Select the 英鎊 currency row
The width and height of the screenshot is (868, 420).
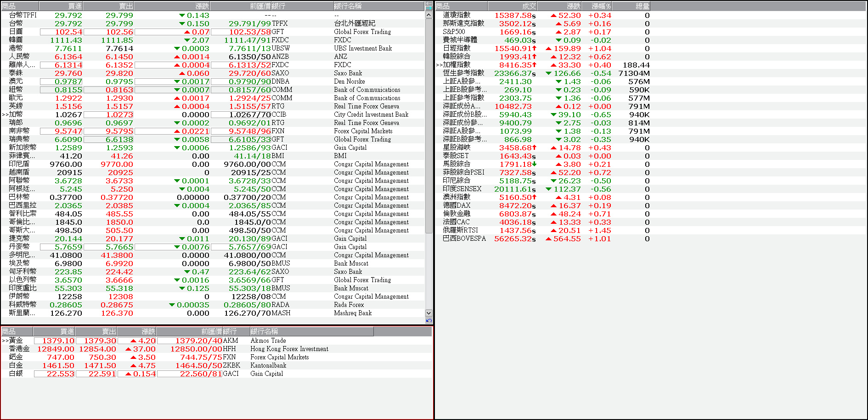(213, 106)
